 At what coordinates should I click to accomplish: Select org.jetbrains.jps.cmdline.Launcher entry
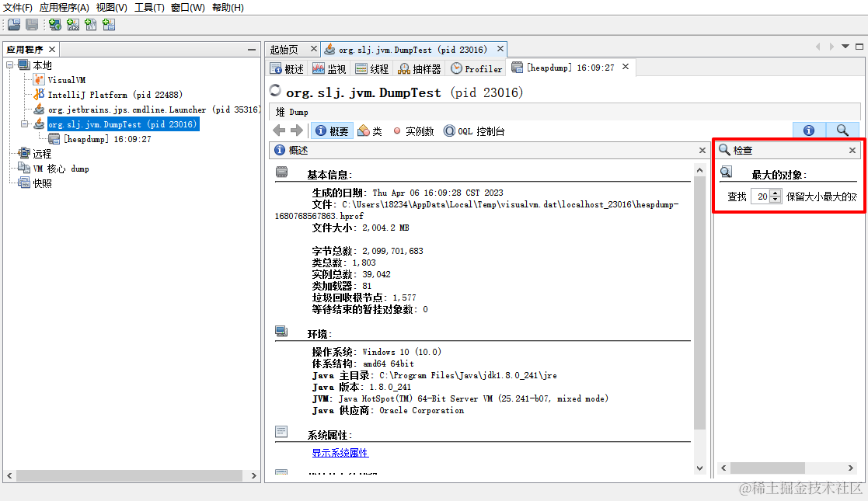[x=153, y=110]
